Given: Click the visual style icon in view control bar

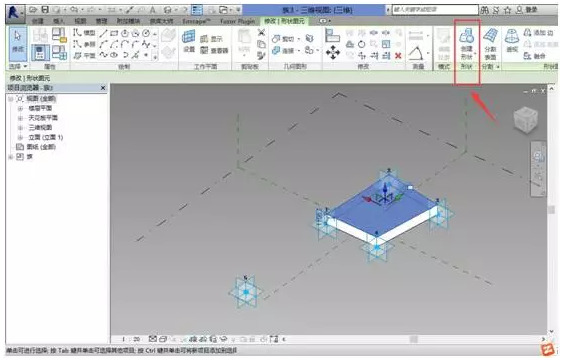Looking at the screenshot, I should 163,339.
